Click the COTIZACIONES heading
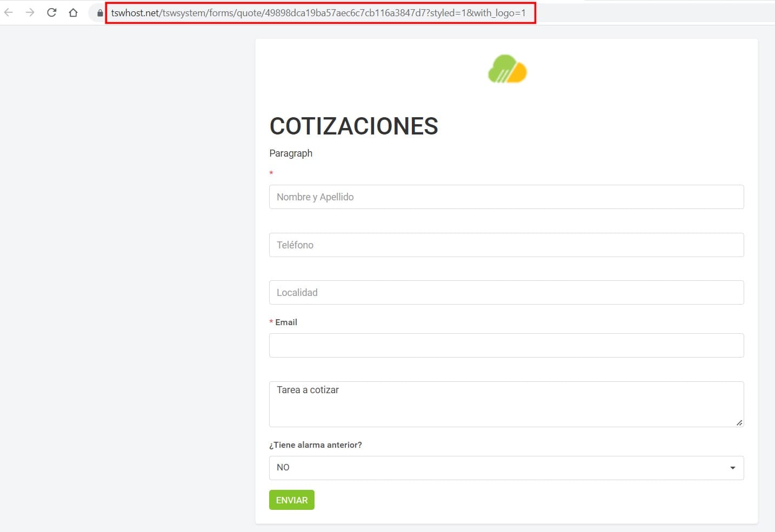Image resolution: width=775 pixels, height=532 pixels. (x=354, y=126)
